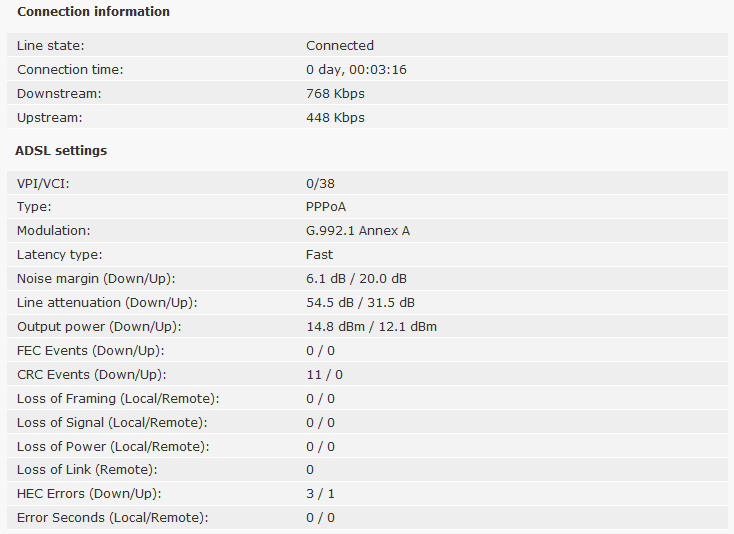Screen dimensions: 734x534
Task: Select the Line state Connected value
Action: click(340, 45)
